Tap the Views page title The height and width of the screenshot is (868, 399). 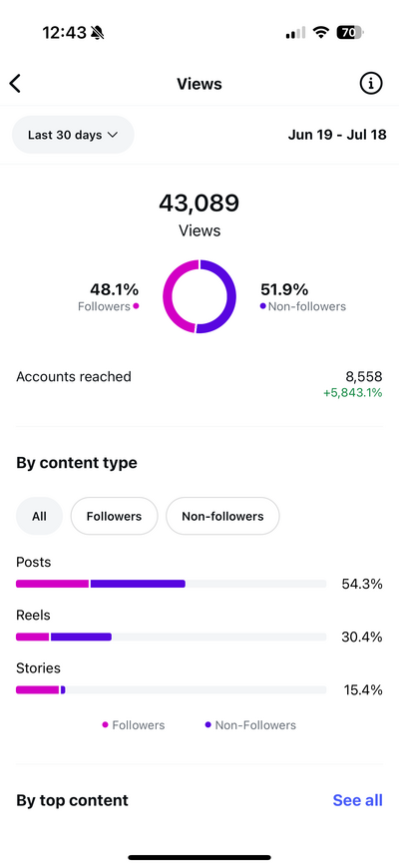point(199,84)
